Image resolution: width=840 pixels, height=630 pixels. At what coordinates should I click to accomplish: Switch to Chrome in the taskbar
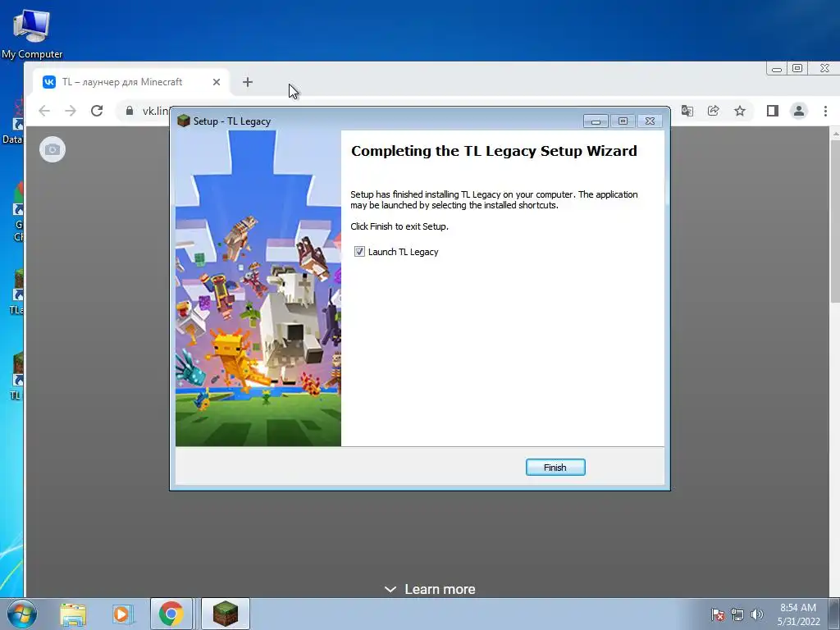coord(171,614)
